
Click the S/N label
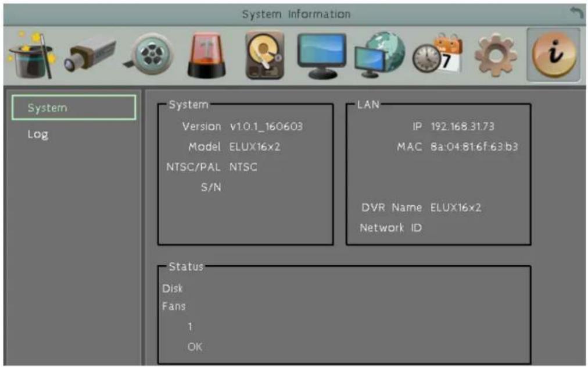click(211, 187)
